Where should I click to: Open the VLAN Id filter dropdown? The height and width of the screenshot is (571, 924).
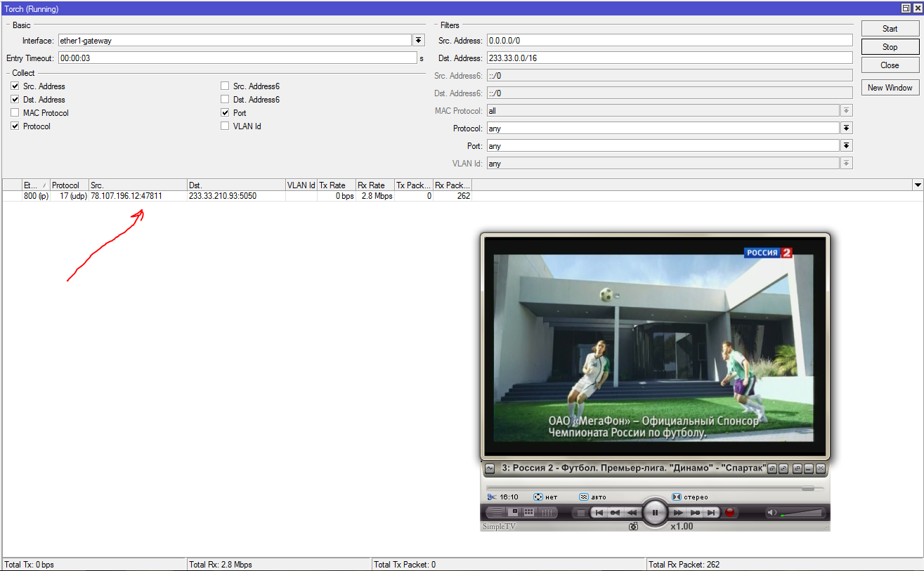[847, 164]
